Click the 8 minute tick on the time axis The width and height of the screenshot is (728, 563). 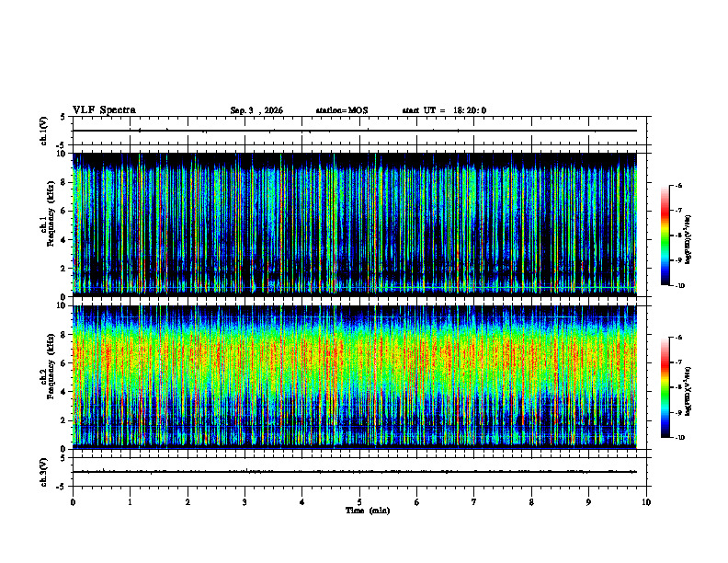click(531, 502)
